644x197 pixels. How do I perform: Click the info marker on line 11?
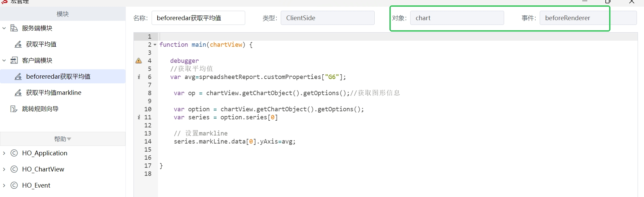tap(139, 117)
